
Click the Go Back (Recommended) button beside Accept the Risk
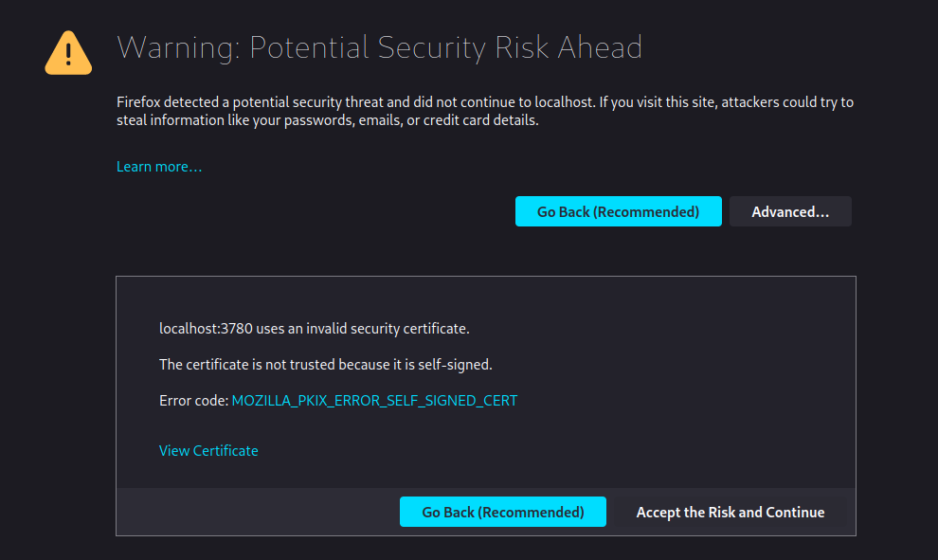coord(502,512)
